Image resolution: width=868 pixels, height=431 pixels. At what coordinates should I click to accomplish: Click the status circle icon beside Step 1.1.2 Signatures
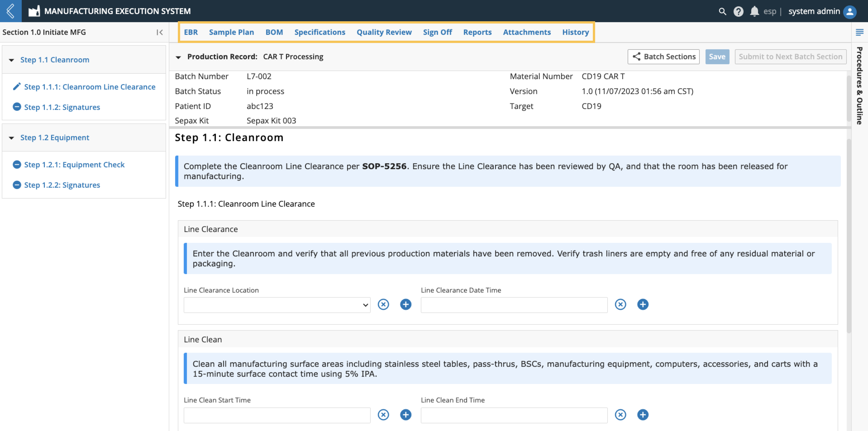(17, 107)
